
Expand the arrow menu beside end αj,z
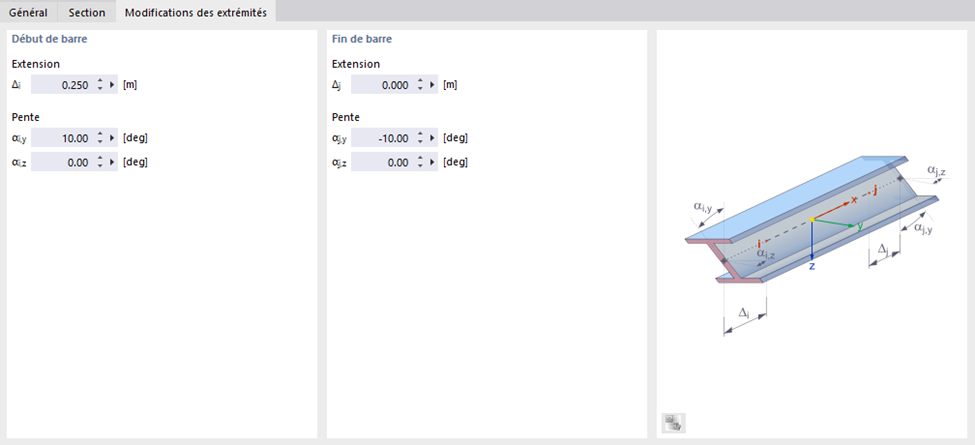(433, 162)
